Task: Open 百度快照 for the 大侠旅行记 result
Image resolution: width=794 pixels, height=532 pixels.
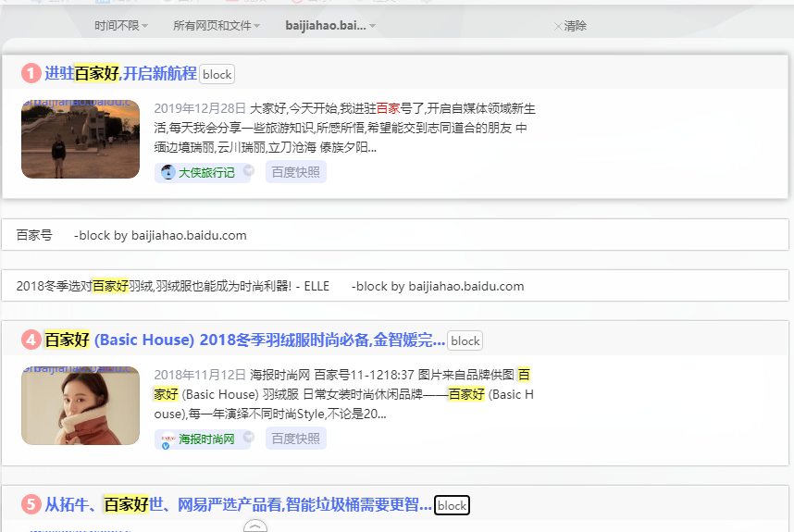Action: pyautogui.click(x=296, y=172)
